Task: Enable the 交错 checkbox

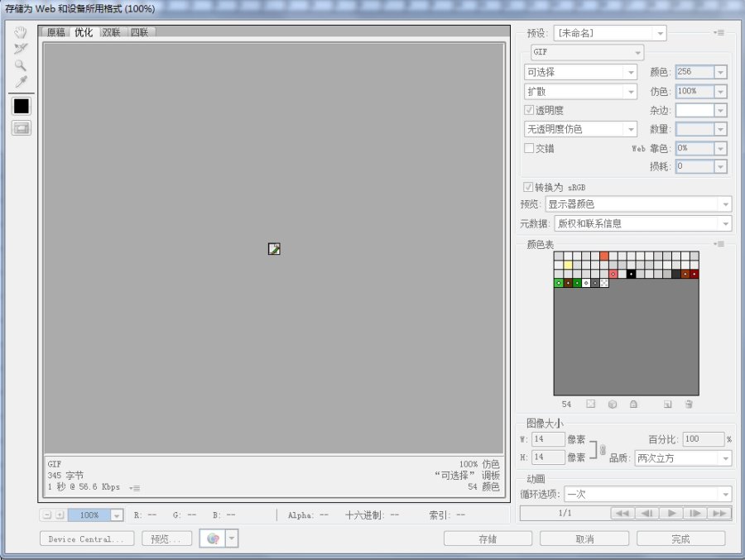Action: [529, 148]
